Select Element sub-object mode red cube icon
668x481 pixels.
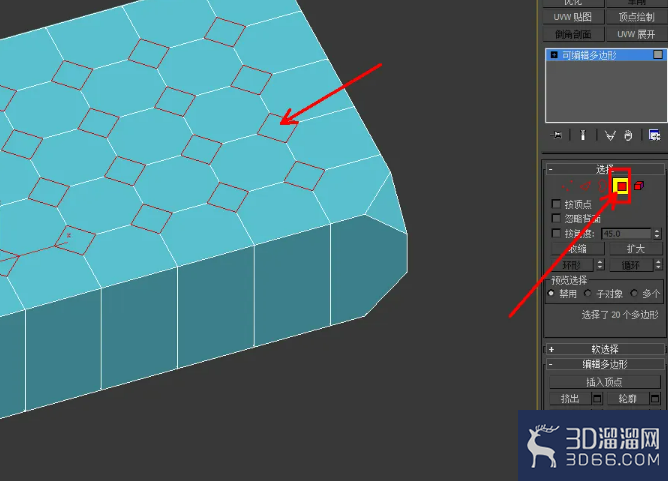639,186
